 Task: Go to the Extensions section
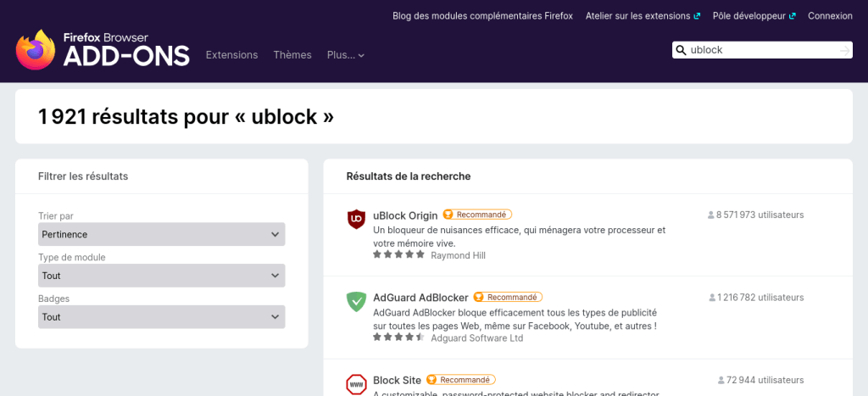[231, 55]
